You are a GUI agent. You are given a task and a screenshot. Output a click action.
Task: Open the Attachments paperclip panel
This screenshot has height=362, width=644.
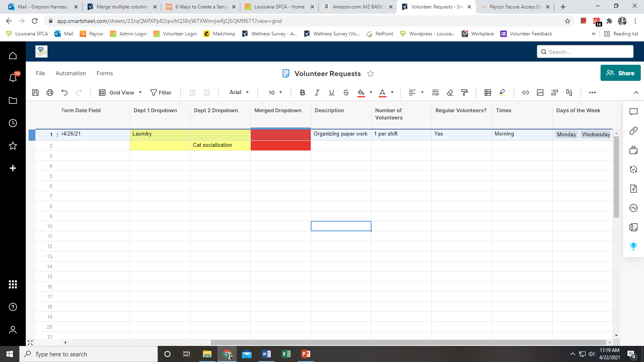coord(634,131)
